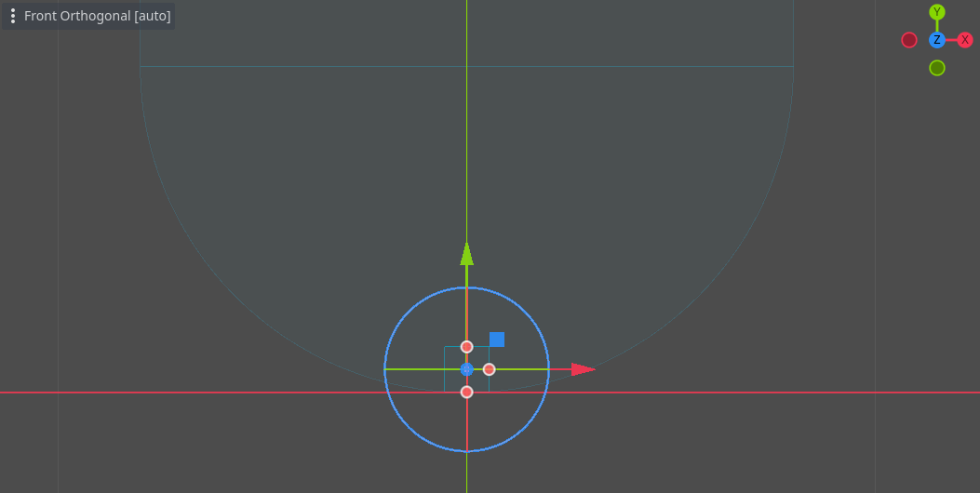The width and height of the screenshot is (980, 493).
Task: Click red vertical rotation line below bottom handle
Action: point(467,423)
